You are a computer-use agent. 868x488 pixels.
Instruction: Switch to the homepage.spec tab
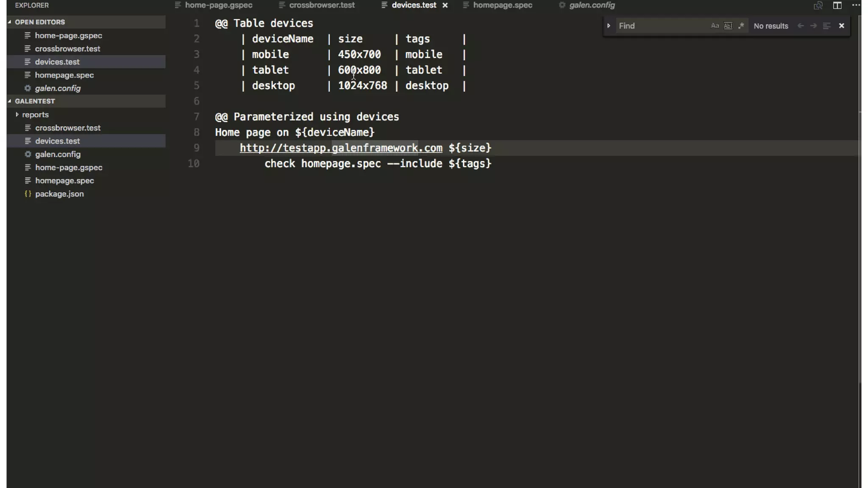point(502,6)
